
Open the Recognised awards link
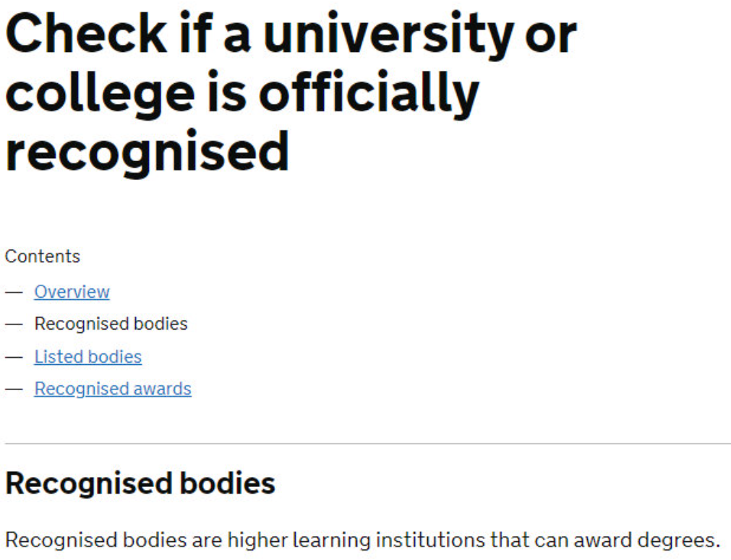[x=113, y=389]
